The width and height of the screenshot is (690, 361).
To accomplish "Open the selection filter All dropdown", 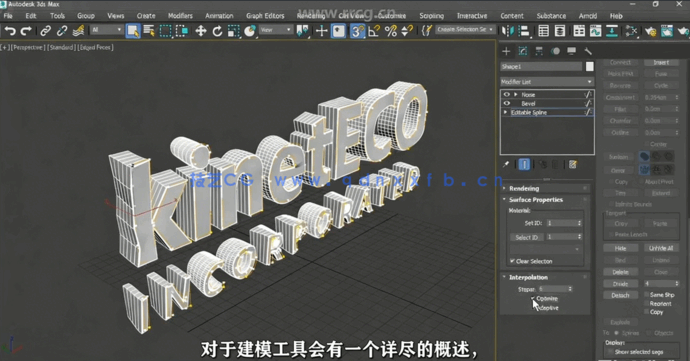I will 106,29.
